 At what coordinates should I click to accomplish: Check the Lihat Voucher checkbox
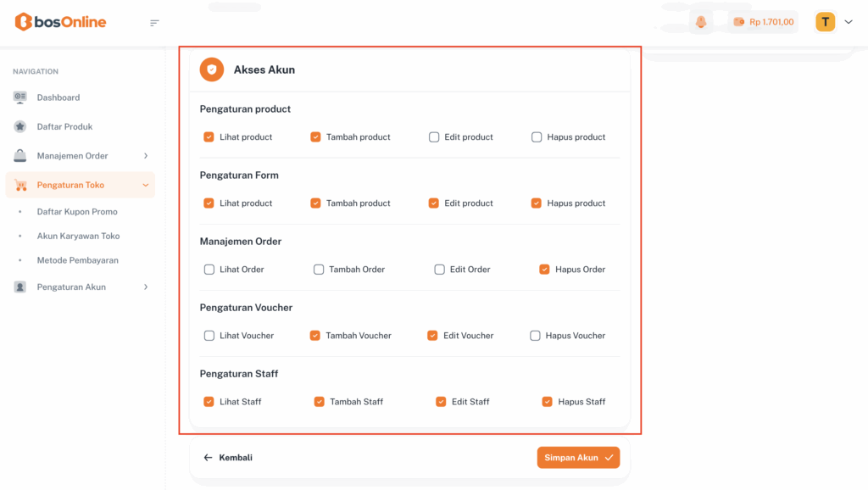coord(209,336)
